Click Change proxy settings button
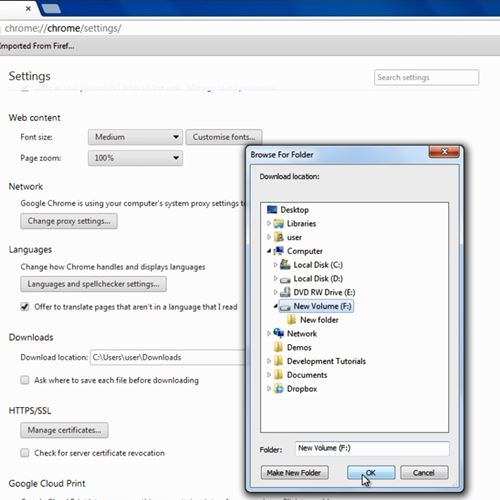500x500 pixels. click(69, 221)
